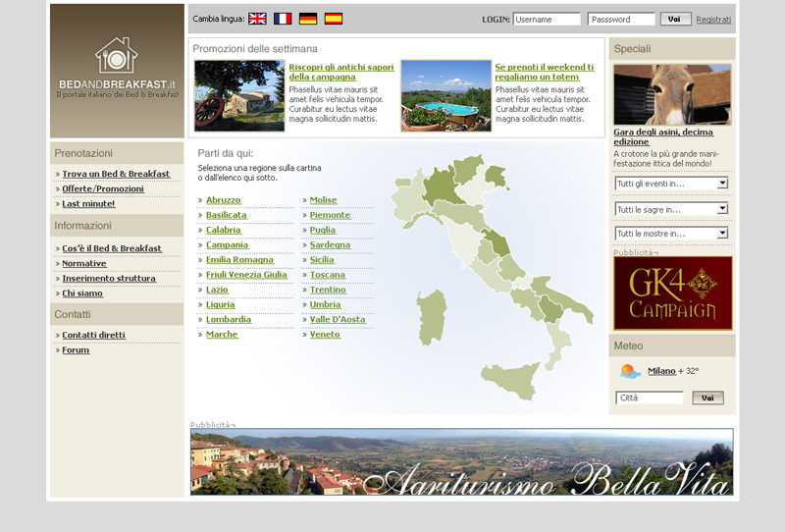The width and height of the screenshot is (785, 532).
Task: Select the French flag language icon
Action: (x=283, y=19)
